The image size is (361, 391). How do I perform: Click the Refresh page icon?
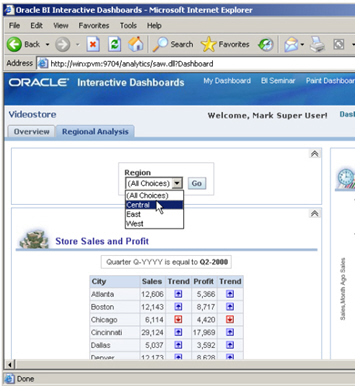click(114, 44)
